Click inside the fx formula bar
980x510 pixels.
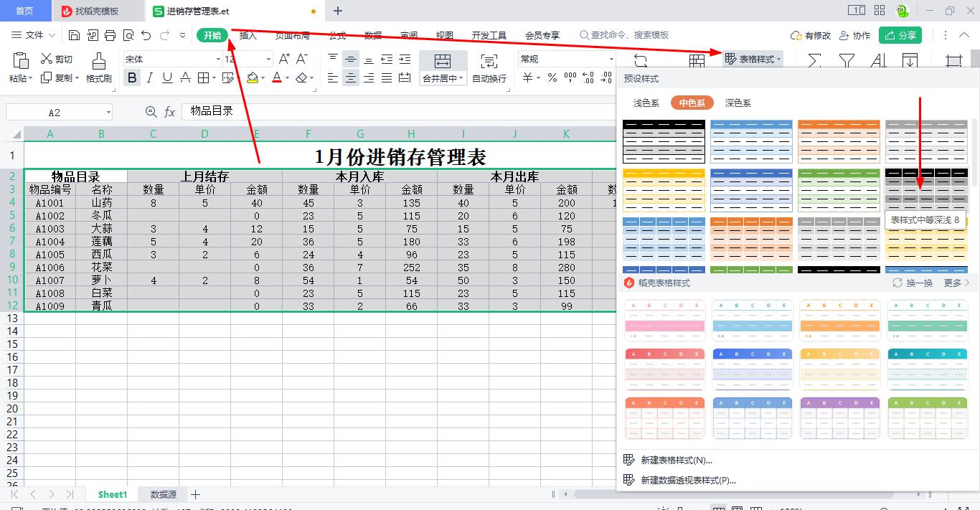click(x=323, y=111)
